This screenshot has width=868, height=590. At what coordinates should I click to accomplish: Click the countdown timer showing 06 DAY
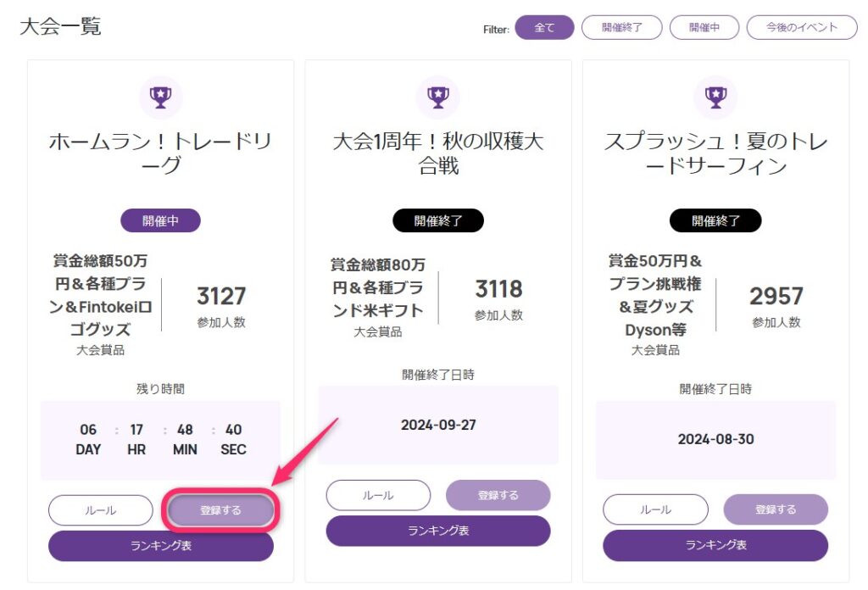point(160,440)
